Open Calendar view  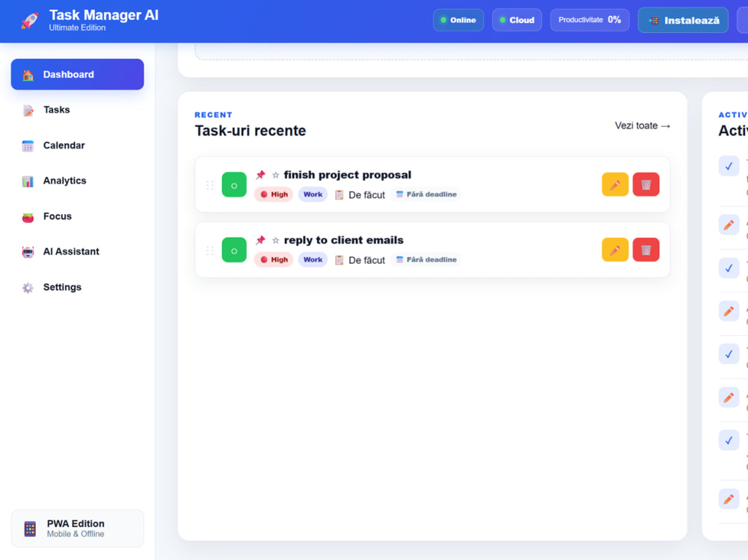(x=77, y=146)
